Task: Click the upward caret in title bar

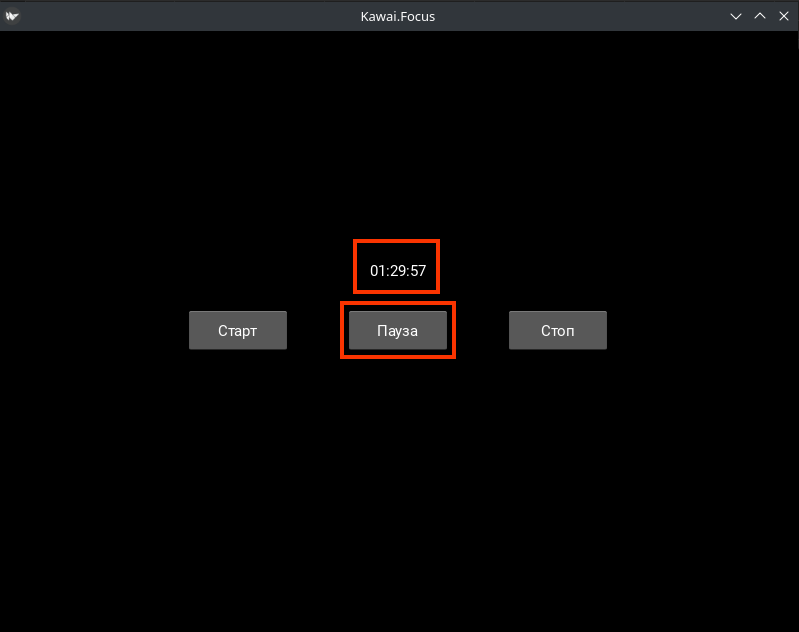Action: click(760, 16)
